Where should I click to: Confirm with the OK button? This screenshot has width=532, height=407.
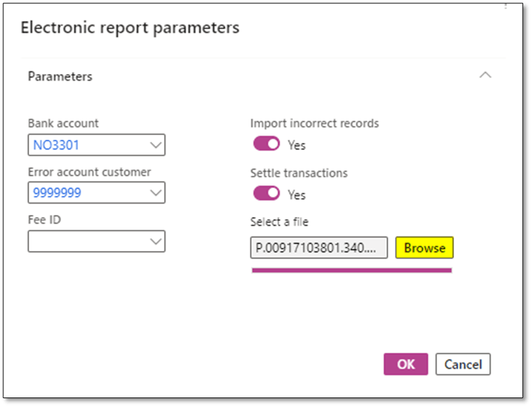405,364
